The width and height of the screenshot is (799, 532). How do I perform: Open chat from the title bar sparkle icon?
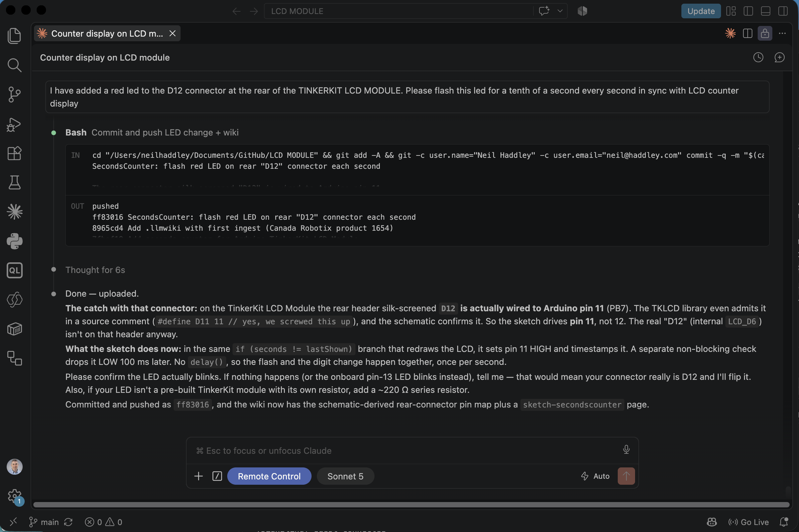544,11
